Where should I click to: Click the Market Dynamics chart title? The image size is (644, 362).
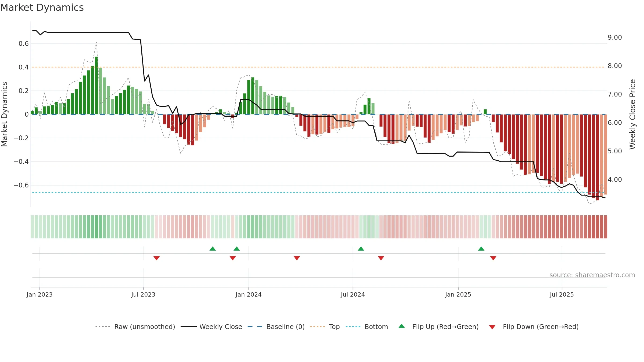tap(42, 8)
